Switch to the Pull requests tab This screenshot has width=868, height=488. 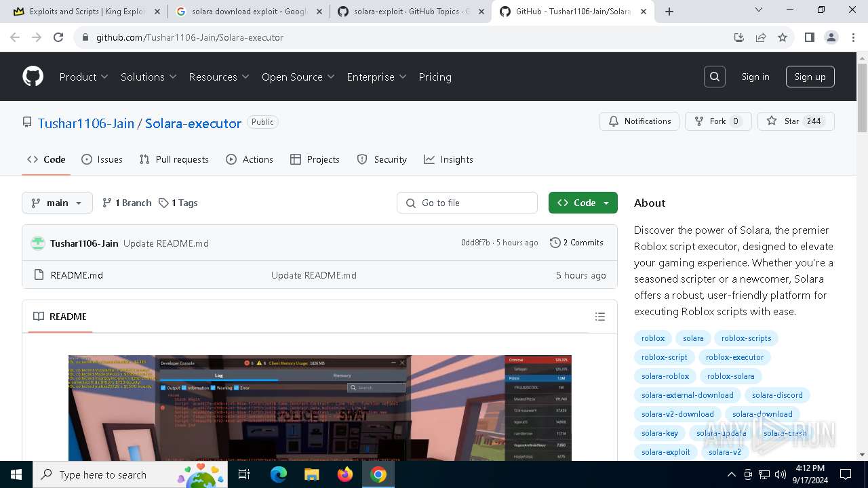tap(174, 159)
